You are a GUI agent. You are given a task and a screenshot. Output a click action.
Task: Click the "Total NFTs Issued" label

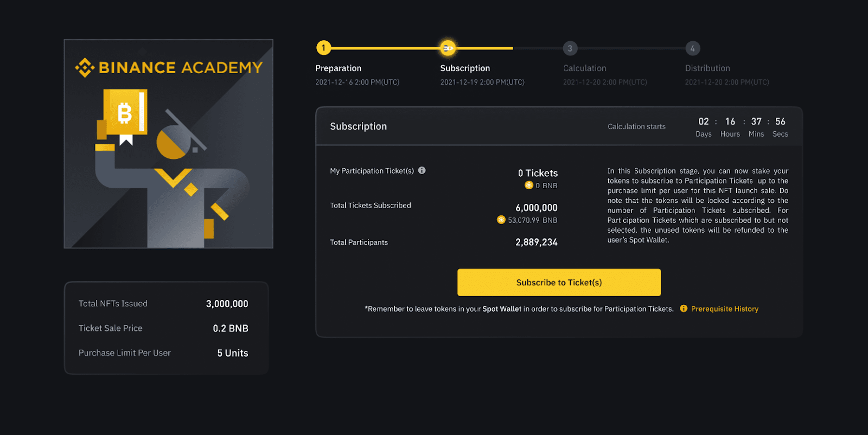[113, 304]
